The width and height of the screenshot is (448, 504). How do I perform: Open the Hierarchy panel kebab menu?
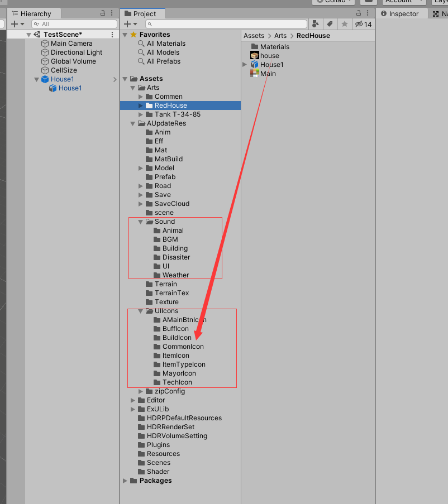(112, 13)
